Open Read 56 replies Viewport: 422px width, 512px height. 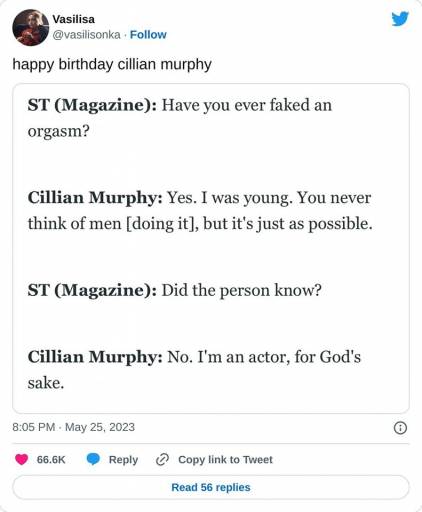(211, 487)
